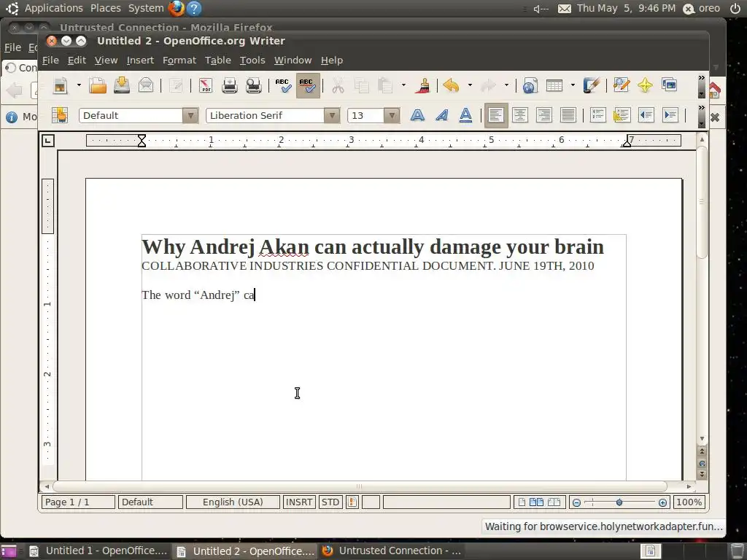Click the Format Paintbrush icon
The image size is (747, 560).
422,86
